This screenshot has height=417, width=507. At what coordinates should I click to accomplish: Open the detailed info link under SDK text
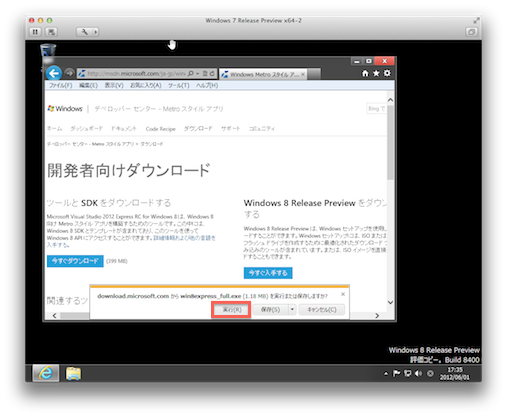[184, 238]
